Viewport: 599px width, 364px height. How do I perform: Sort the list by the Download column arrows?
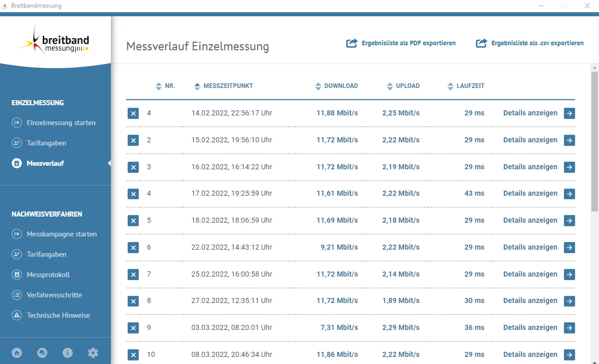(x=319, y=86)
